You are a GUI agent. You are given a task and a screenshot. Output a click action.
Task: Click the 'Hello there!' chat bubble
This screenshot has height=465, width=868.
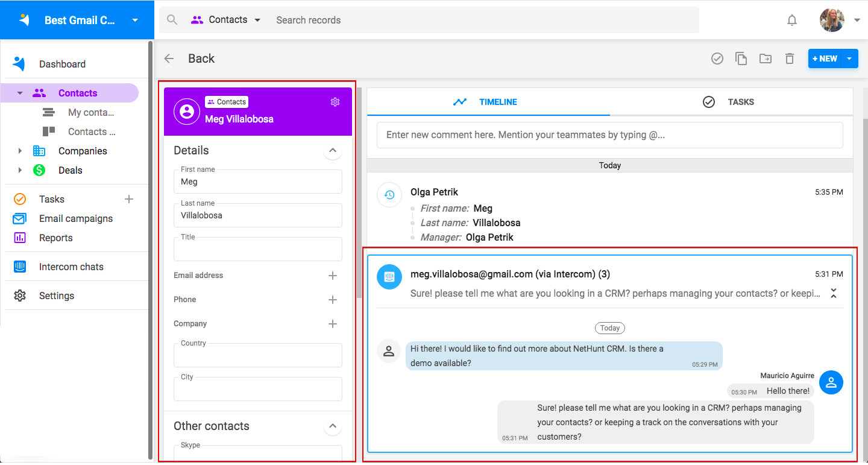point(770,391)
